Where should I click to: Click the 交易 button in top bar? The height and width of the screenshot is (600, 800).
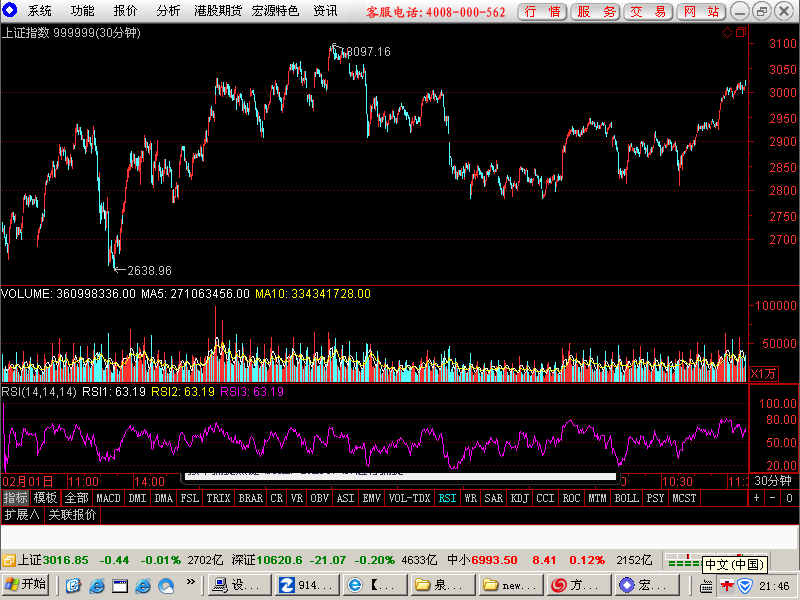[x=648, y=11]
